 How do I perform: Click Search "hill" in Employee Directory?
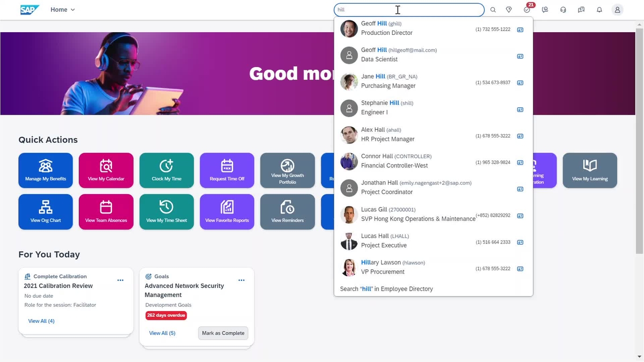386,289
